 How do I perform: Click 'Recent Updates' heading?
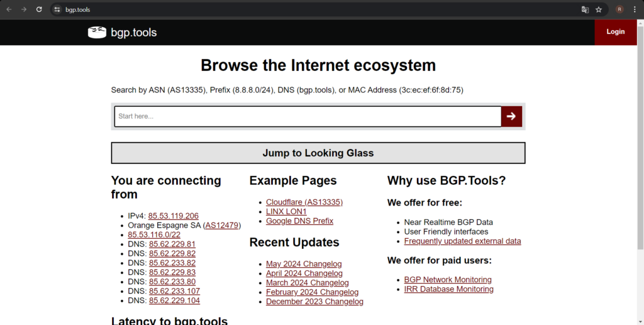click(294, 243)
